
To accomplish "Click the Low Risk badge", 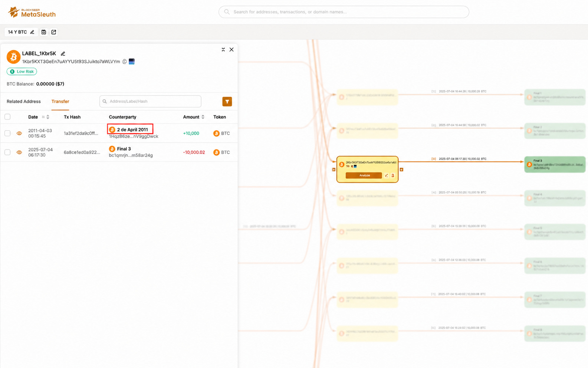I will (x=22, y=72).
